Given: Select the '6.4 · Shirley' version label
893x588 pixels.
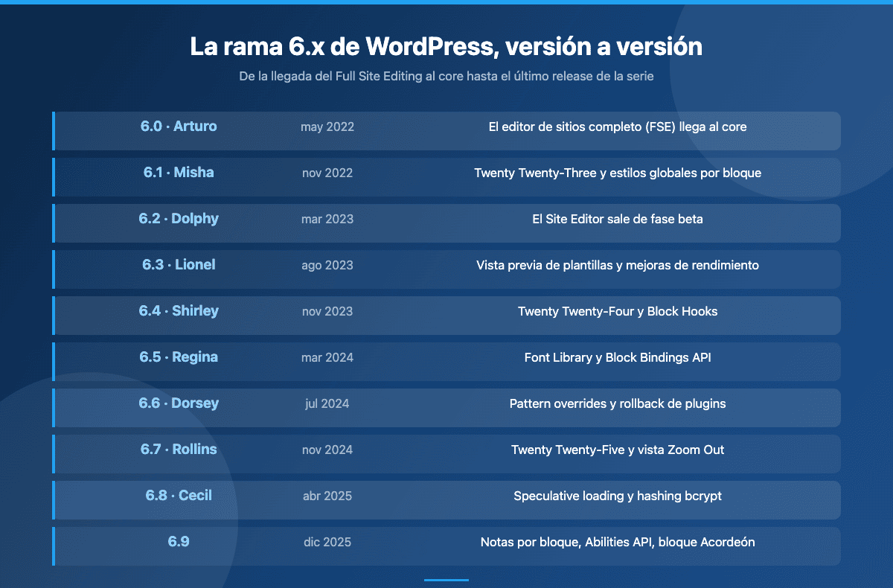Looking at the screenshot, I should (179, 311).
